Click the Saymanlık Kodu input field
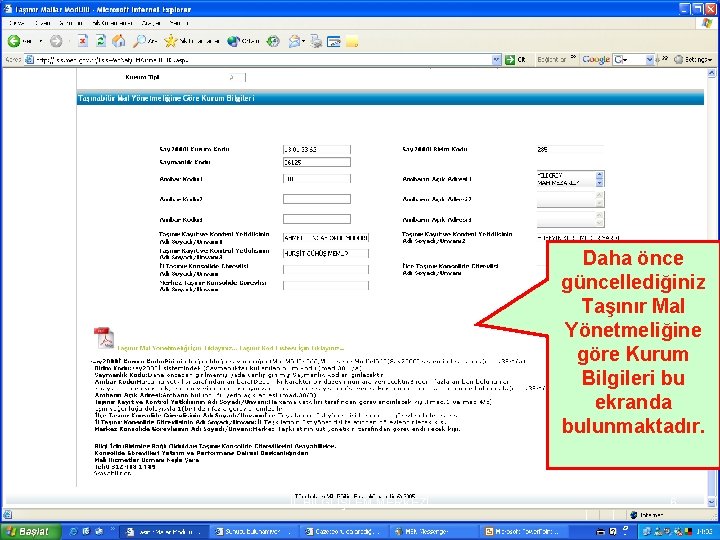Viewport: 720px width, 540px height. (316, 162)
